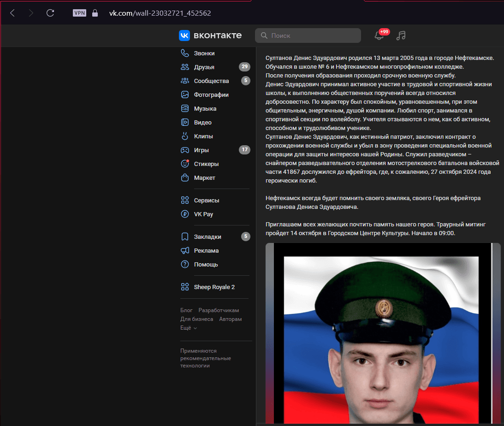Viewport: 504px width, 426px height.
Task: Click the Реклама megaphone icon
Action: (x=185, y=250)
